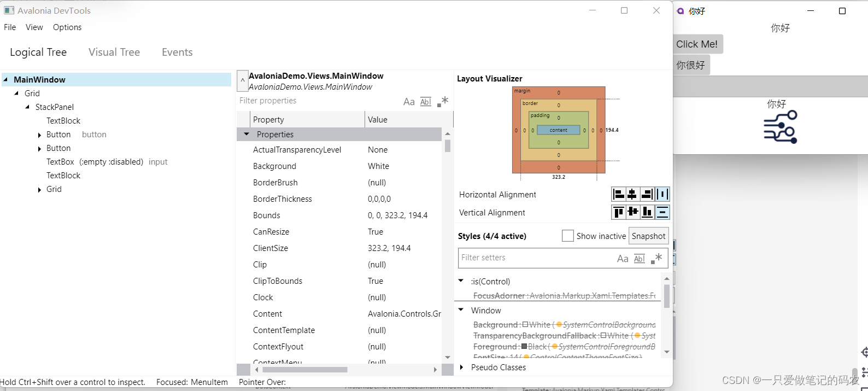Image resolution: width=868 pixels, height=391 pixels.
Task: Switch to the Visual Tree tab
Action: tap(114, 52)
